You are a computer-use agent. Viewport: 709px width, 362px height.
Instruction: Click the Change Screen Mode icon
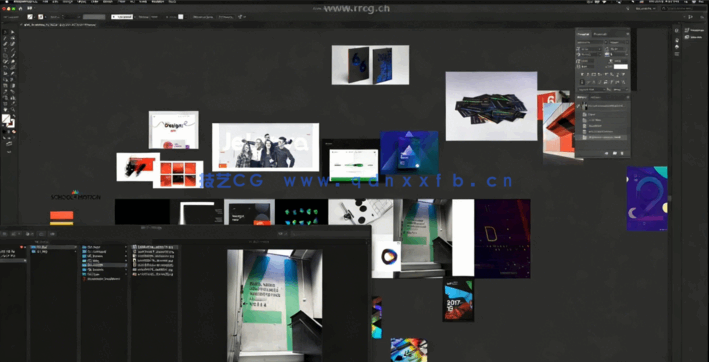(9, 143)
